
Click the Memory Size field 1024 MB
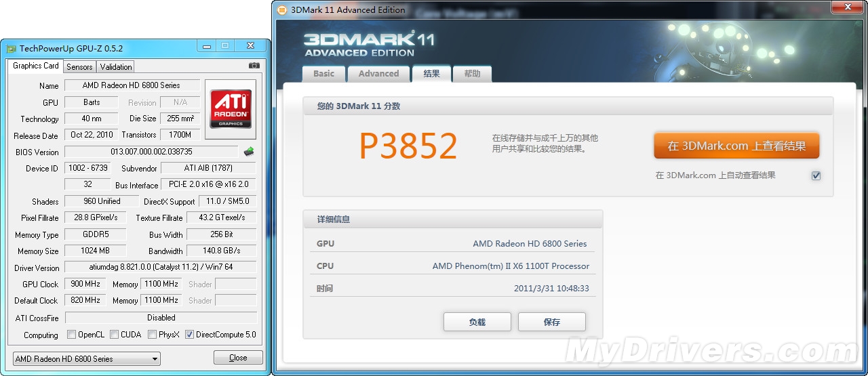pos(95,251)
